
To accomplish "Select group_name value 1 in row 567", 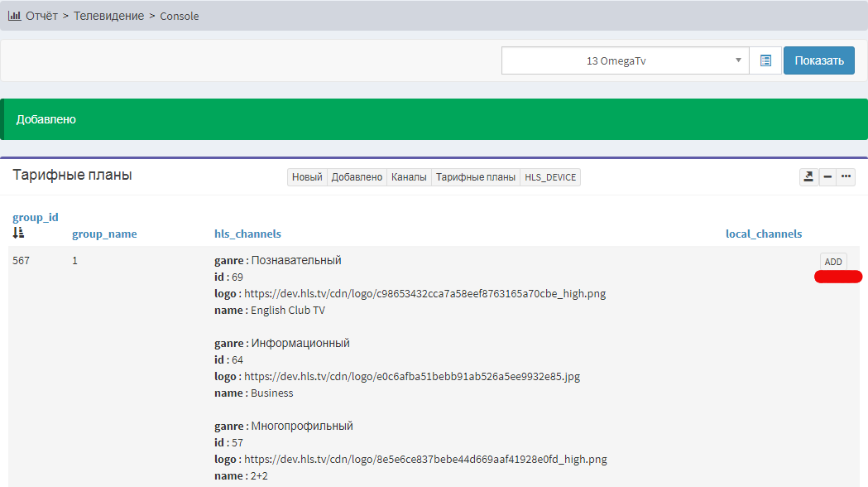I will pyautogui.click(x=74, y=260).
